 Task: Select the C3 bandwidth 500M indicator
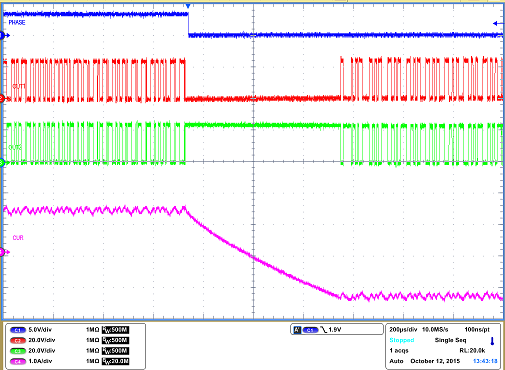(x=115, y=351)
